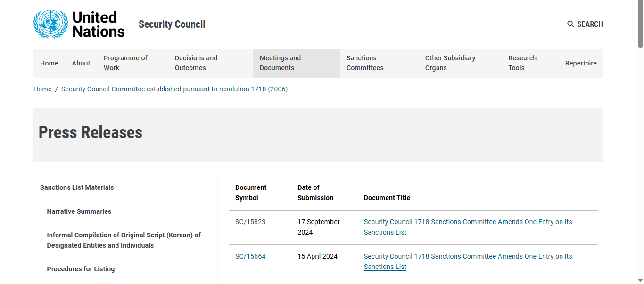644x284 pixels.
Task: Open the resolution 1718 committee breadcrumb link
Action: 174,89
